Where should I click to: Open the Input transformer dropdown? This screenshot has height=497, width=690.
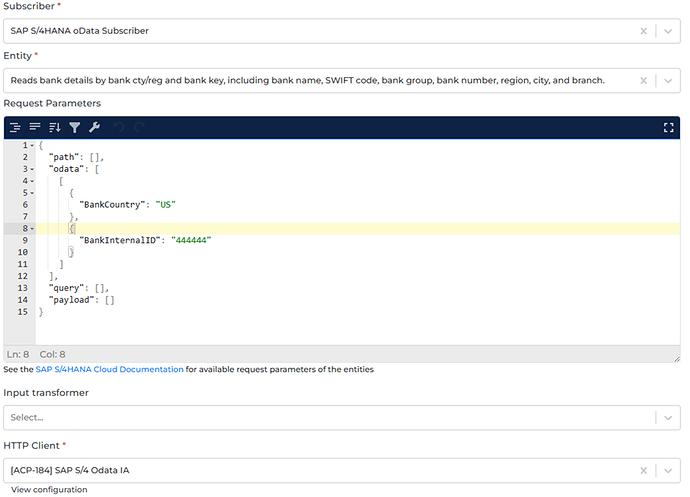click(668, 418)
